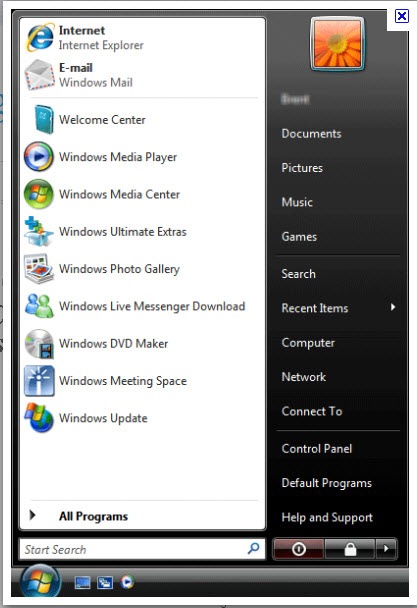This screenshot has width=417, height=608.
Task: Open Windows Photo Gallery icon
Action: pyautogui.click(x=39, y=268)
